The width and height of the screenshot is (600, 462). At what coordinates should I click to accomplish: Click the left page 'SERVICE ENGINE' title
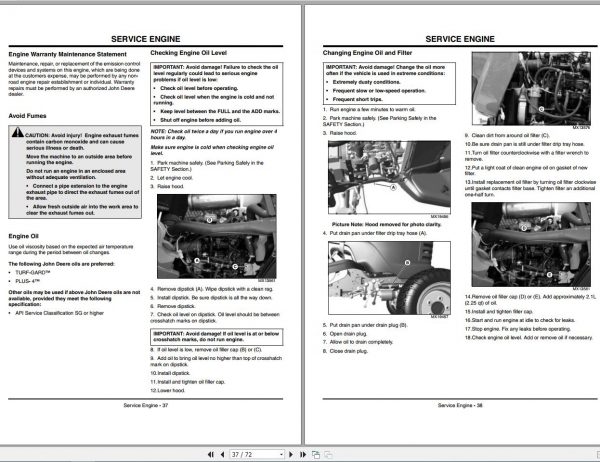pos(145,39)
